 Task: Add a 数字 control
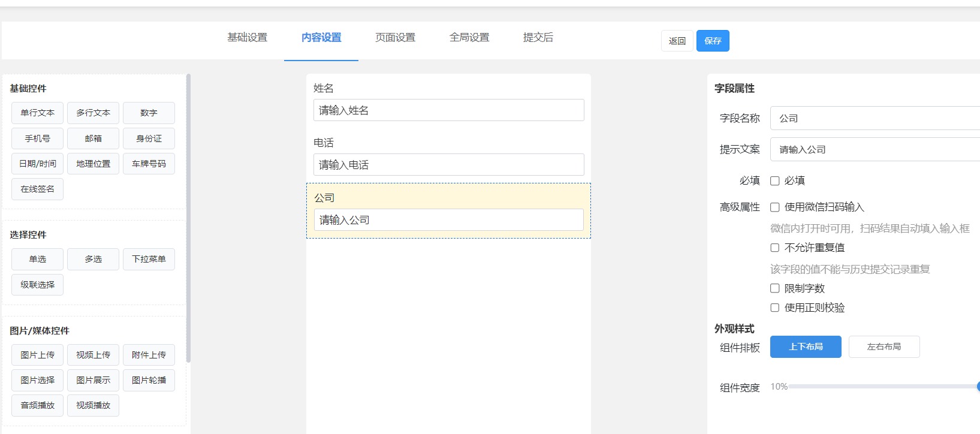[149, 113]
